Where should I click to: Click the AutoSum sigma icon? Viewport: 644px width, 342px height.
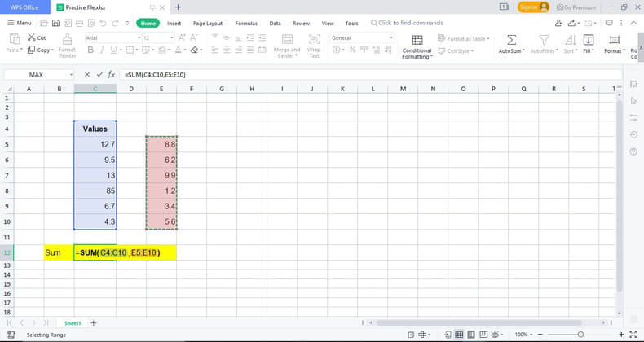[x=511, y=40]
